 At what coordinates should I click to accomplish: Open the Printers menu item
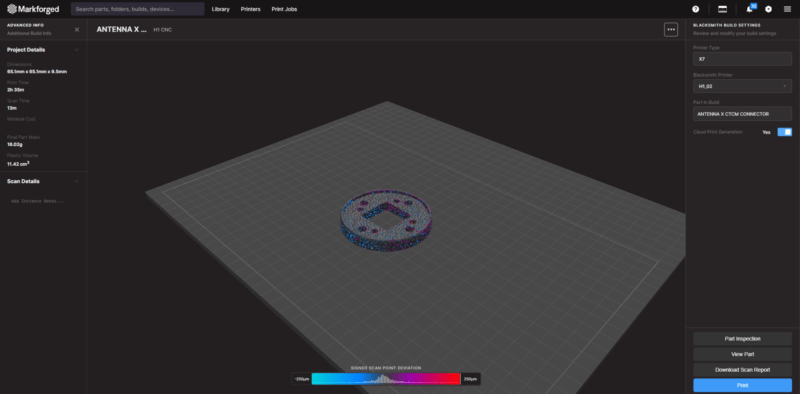251,9
